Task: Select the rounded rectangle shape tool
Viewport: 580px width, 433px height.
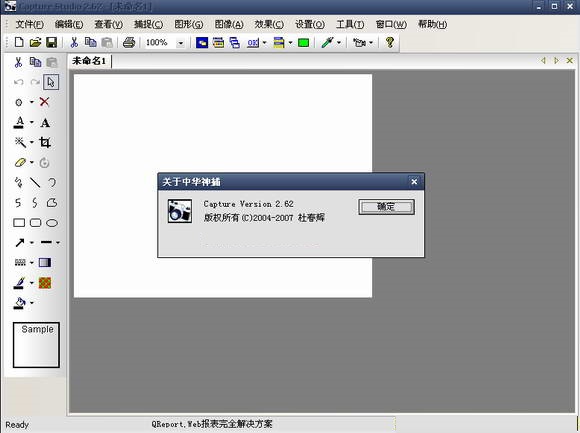Action: (36, 223)
